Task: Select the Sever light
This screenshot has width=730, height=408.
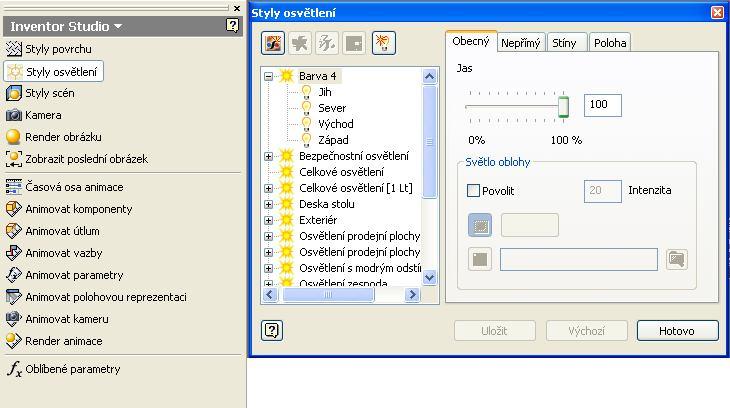Action: 332,108
